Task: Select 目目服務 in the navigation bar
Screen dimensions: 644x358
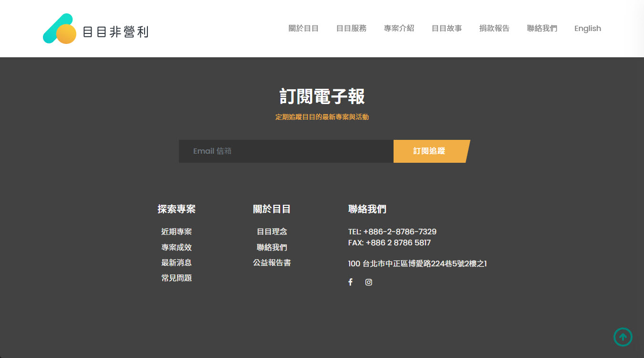Action: click(x=351, y=29)
